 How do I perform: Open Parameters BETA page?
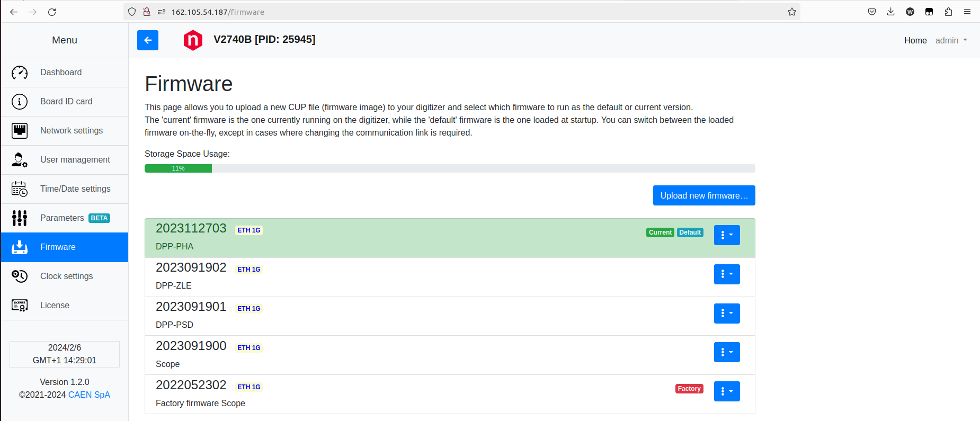[65, 218]
